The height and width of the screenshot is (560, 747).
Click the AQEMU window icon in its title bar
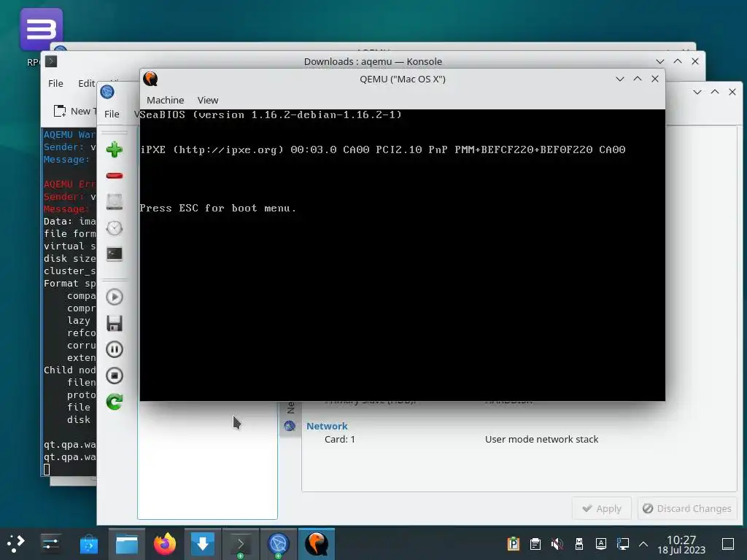coord(107,92)
